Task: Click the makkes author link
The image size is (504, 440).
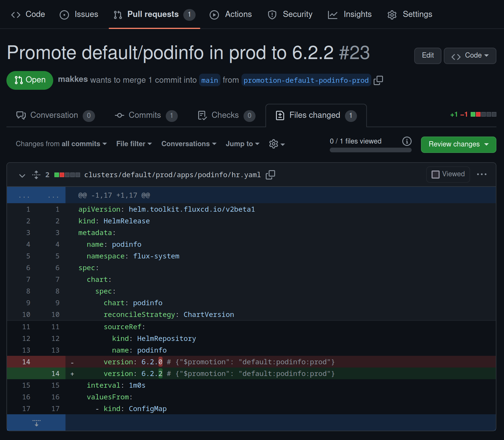Action: click(73, 80)
